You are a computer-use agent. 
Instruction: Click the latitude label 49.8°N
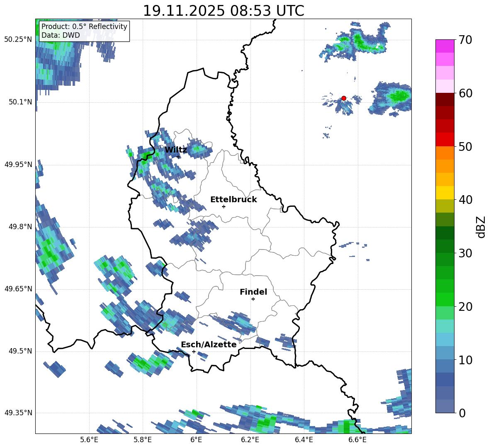tap(20, 227)
